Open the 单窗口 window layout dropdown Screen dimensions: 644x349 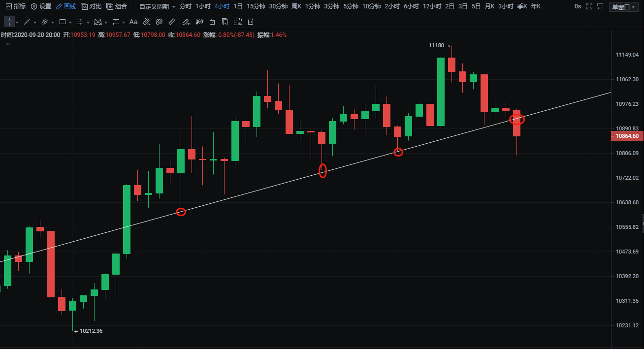pyautogui.click(x=623, y=7)
